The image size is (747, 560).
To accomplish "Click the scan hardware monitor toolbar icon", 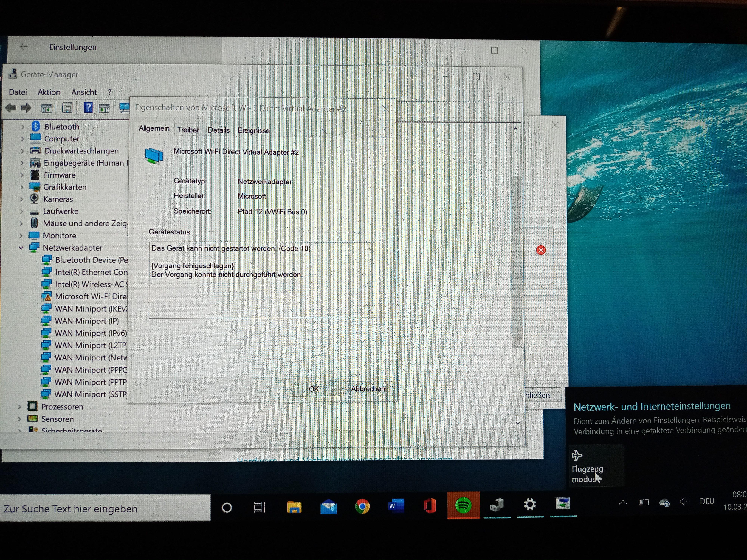I will (124, 108).
